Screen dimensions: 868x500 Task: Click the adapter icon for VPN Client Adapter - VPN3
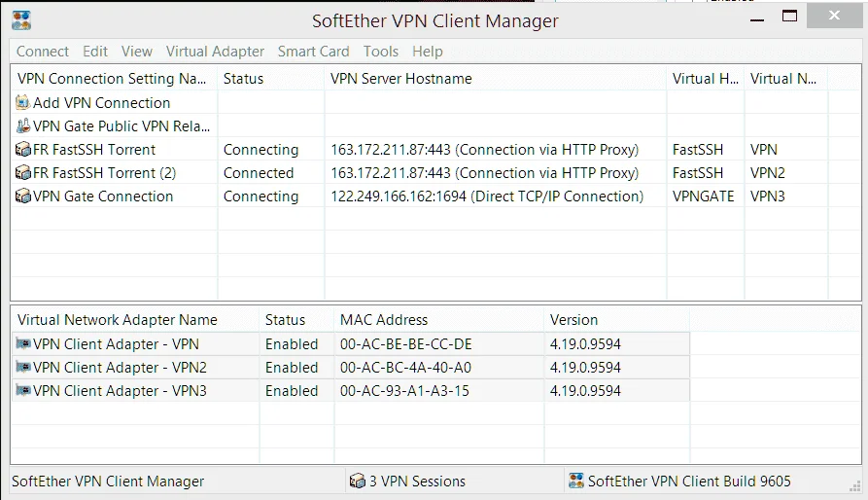(23, 390)
